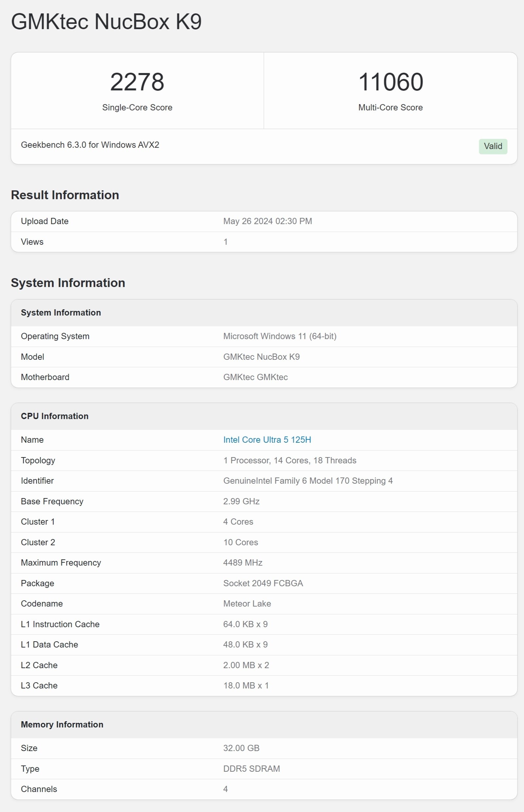Click the Base Frequency 2.99 GHz value
The width and height of the screenshot is (524, 812).
(241, 501)
